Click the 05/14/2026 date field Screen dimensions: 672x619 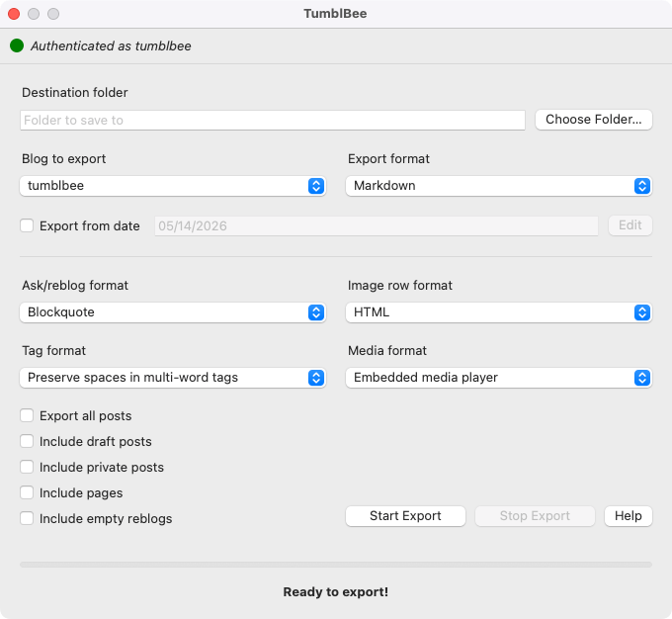click(377, 226)
